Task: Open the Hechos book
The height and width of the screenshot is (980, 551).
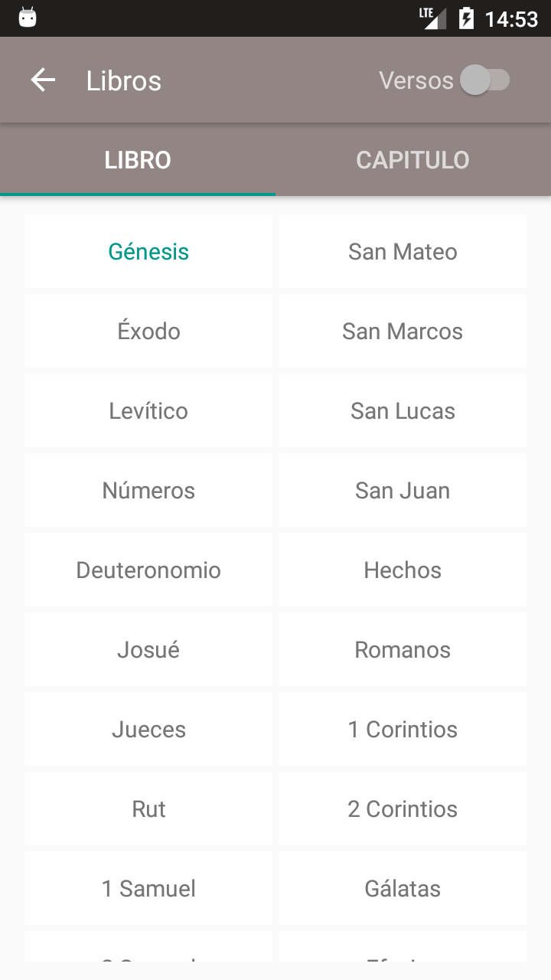Action: (403, 570)
